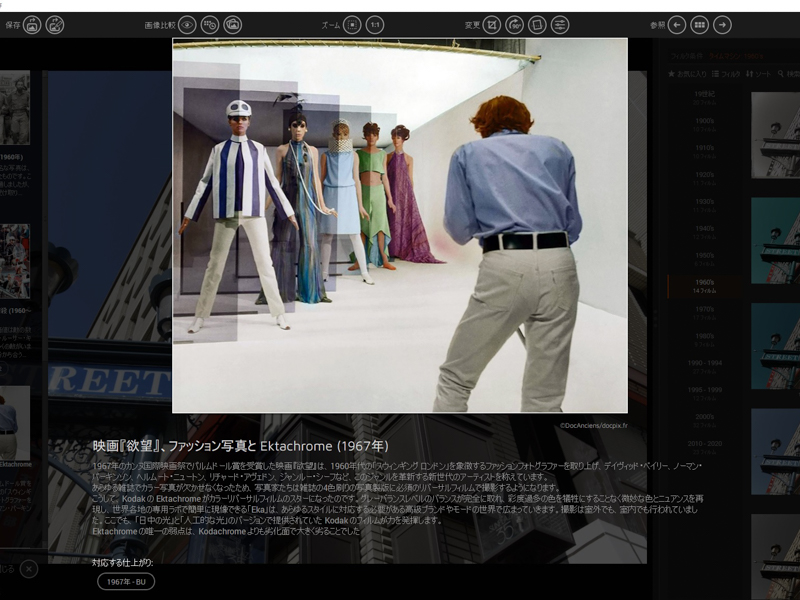Click the fashion shoot main photo
Screen dimensions: 800x600
(400, 225)
